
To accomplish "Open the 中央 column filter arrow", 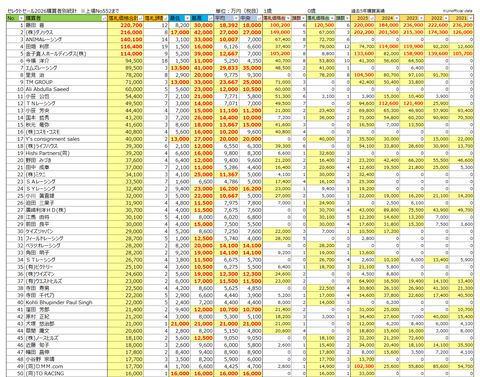I will pos(259,18).
